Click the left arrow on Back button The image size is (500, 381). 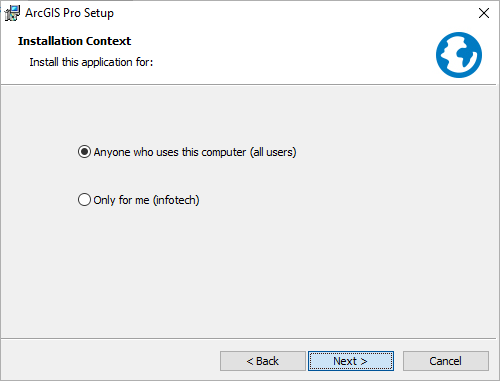tap(250, 361)
